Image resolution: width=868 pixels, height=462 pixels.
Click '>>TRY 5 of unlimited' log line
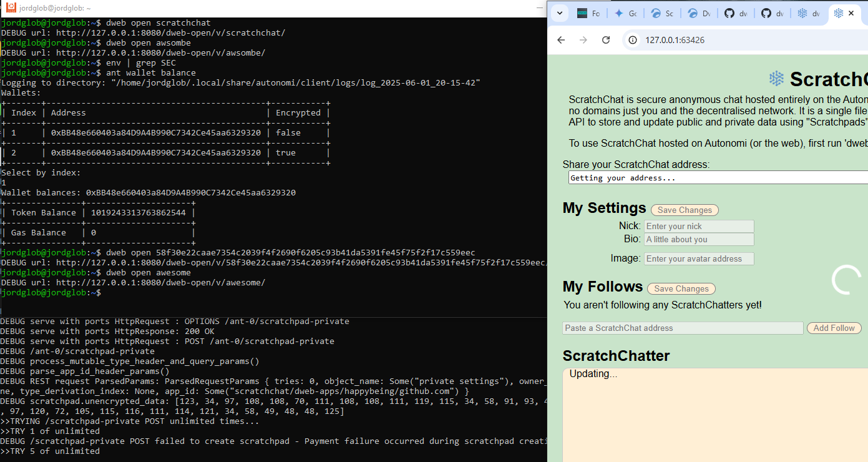50,451
